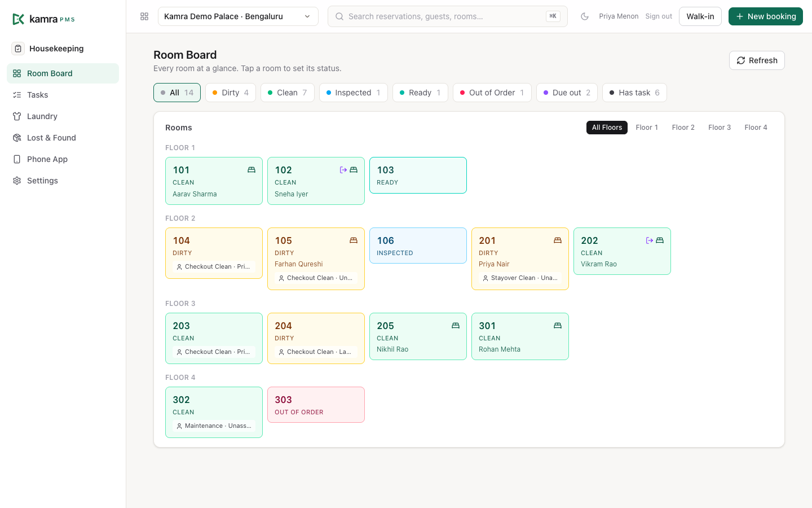Click the search reservations input field
The height and width of the screenshot is (508, 812).
tap(448, 16)
